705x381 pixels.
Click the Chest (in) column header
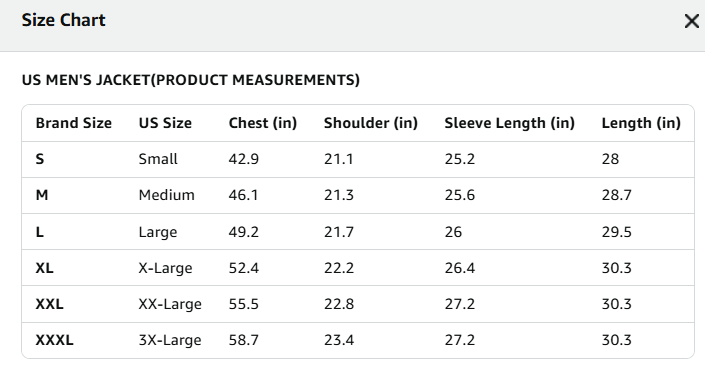263,123
